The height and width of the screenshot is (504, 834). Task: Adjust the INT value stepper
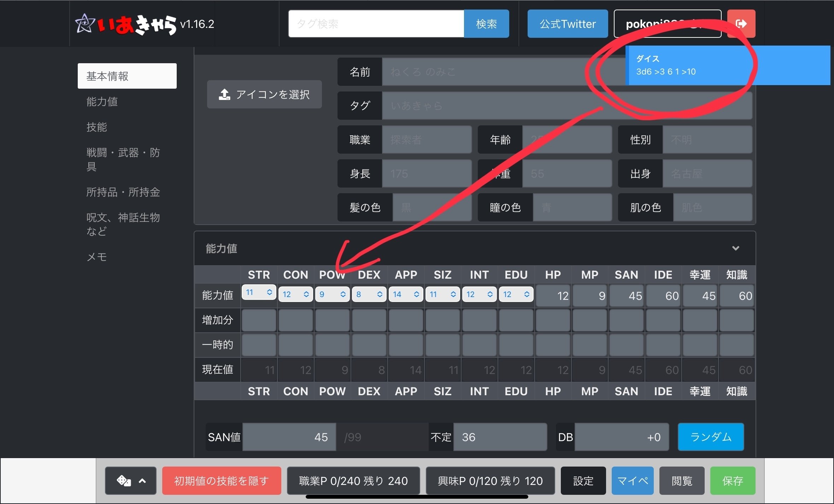point(479,294)
